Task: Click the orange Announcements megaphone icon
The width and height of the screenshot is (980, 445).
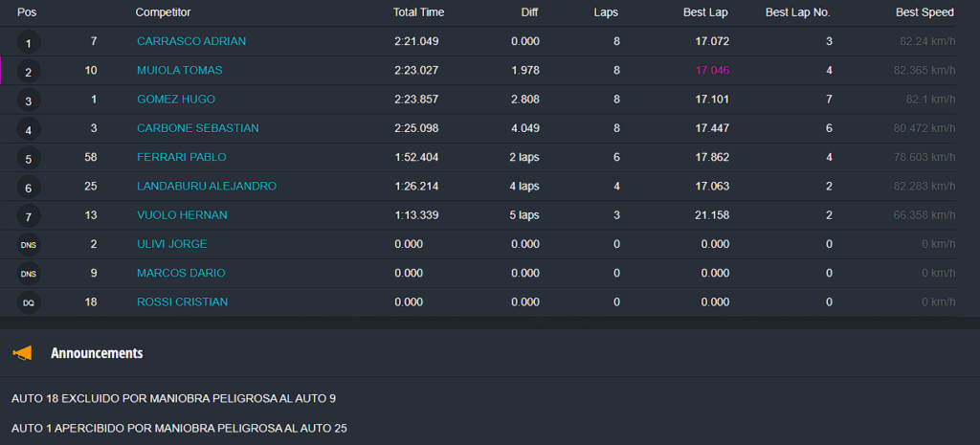Action: click(x=22, y=353)
